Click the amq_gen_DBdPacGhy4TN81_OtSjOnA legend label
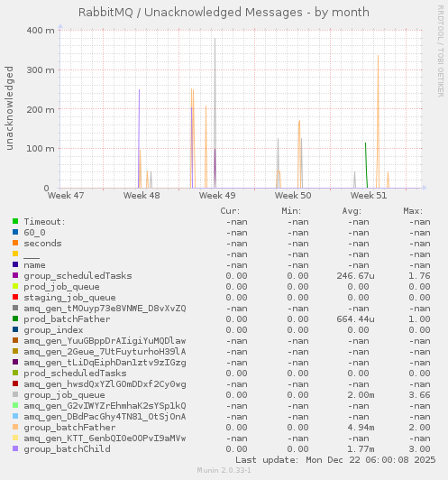 [x=105, y=417]
